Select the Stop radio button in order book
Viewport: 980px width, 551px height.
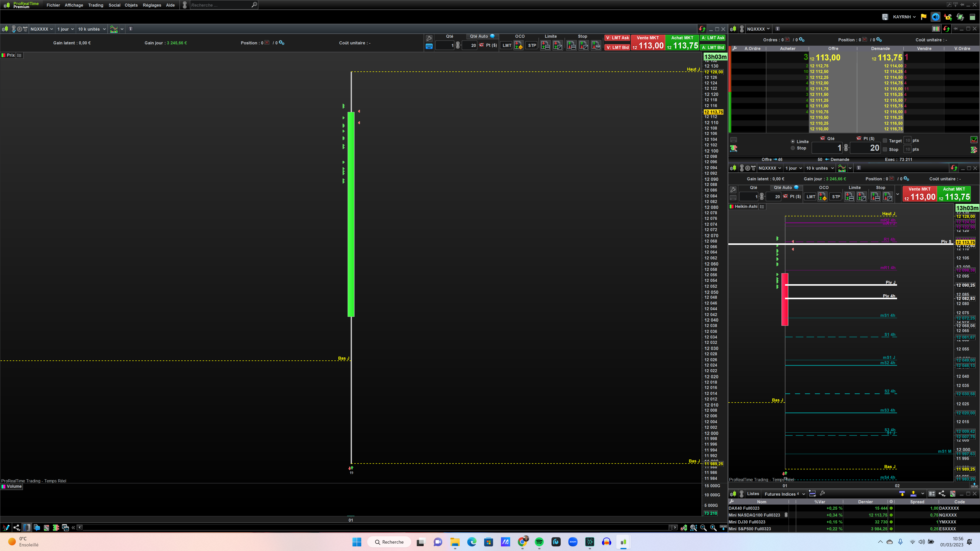tap(793, 148)
